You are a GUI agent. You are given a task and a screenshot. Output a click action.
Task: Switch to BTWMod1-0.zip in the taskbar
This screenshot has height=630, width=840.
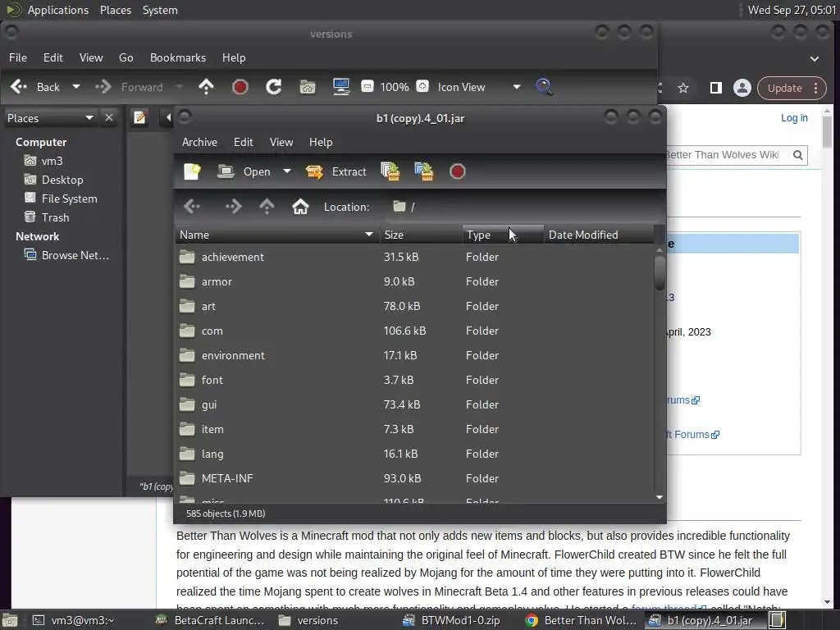[452, 620]
